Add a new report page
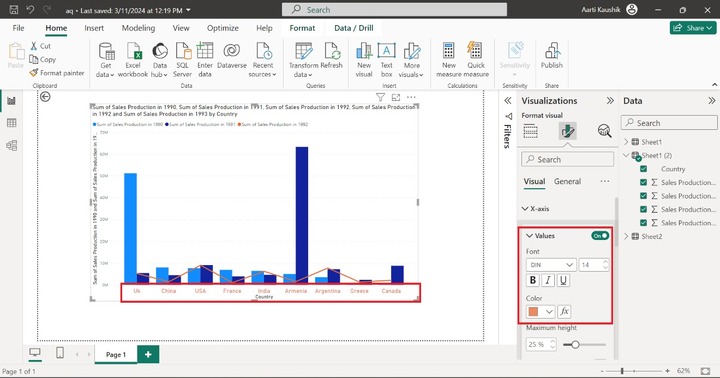Image resolution: width=720 pixels, height=378 pixels. (148, 354)
